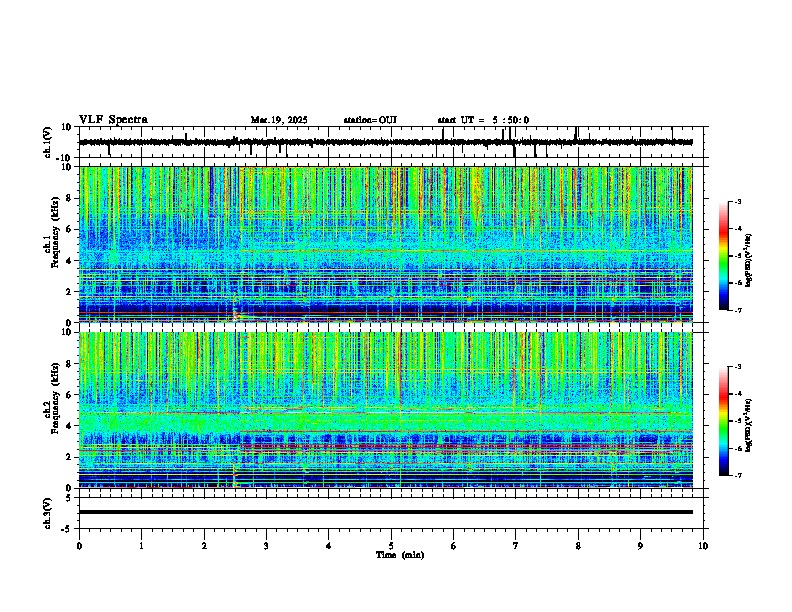
Task: Click the "8" kHz tick on ch.1 spectrogram
Action: point(70,198)
